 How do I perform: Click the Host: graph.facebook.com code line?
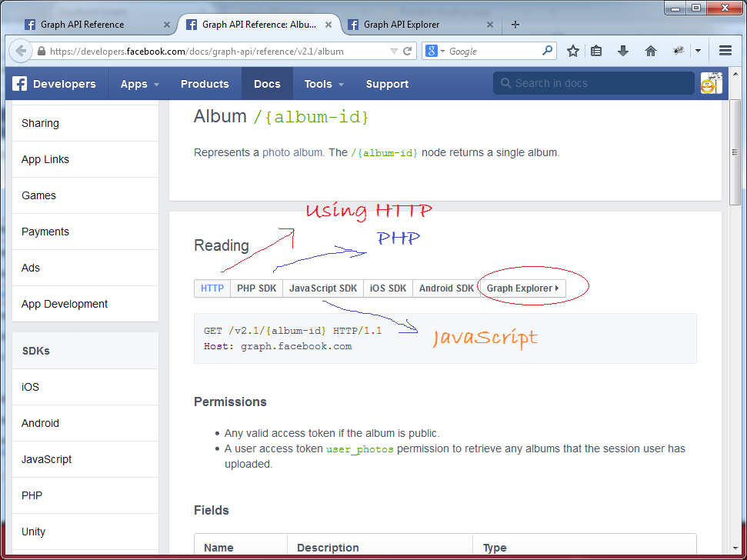[278, 346]
